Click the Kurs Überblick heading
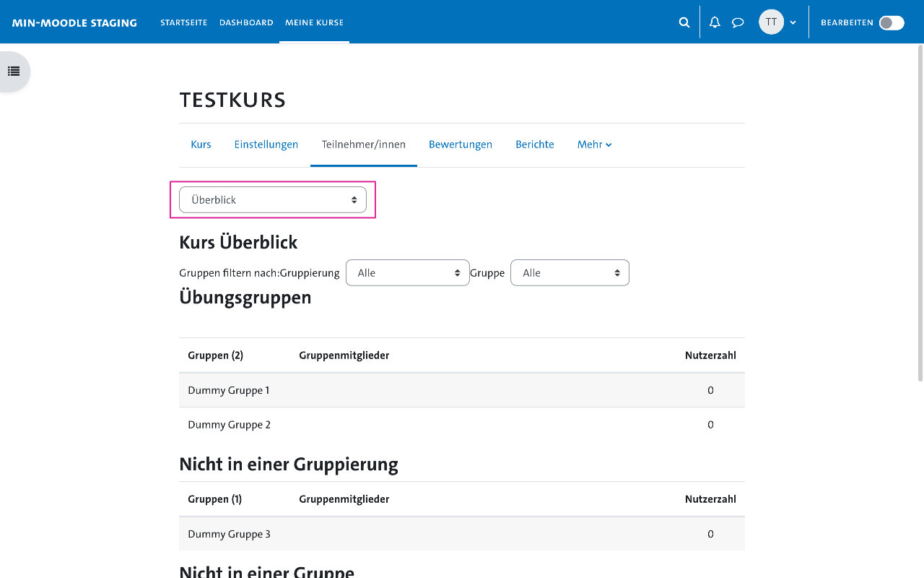Screen dimensions: 924x578 tap(238, 242)
